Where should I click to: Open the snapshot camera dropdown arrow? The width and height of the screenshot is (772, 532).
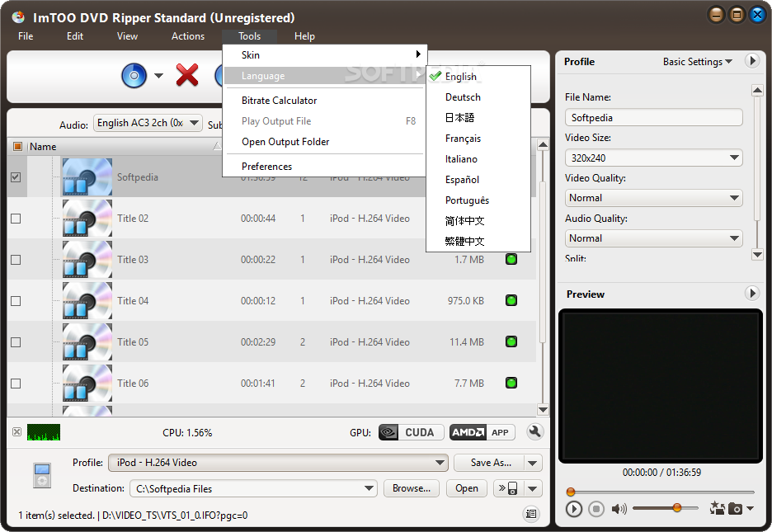[751, 508]
